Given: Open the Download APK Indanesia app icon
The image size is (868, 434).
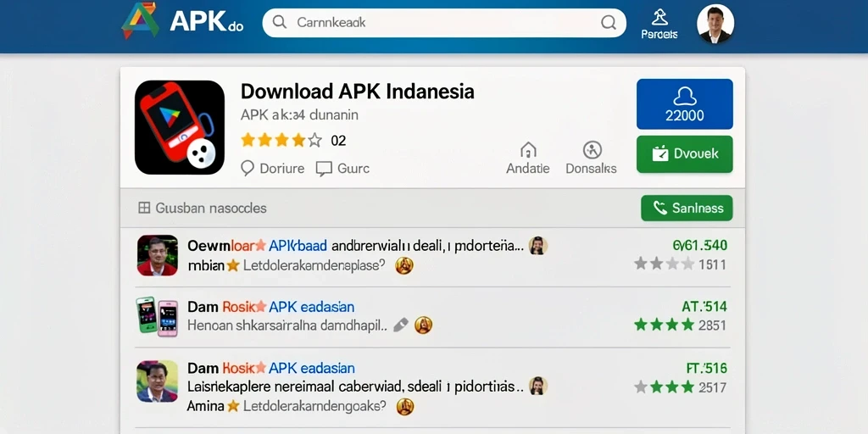Looking at the screenshot, I should point(180,127).
